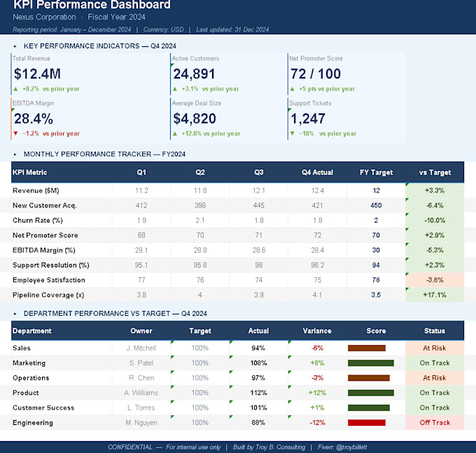Click the $12.4M Total Revenue value
Screen dimensions: 476x453
coord(37,74)
